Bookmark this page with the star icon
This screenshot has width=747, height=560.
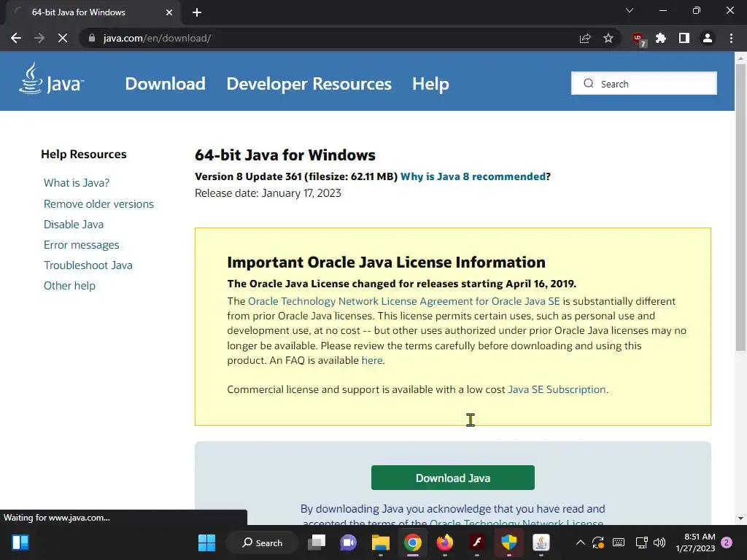[608, 38]
